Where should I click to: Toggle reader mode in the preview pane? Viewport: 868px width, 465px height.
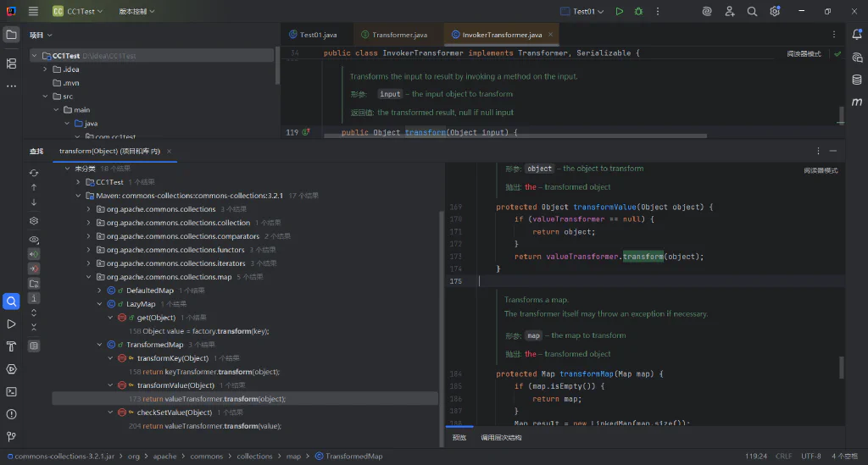pyautogui.click(x=821, y=170)
